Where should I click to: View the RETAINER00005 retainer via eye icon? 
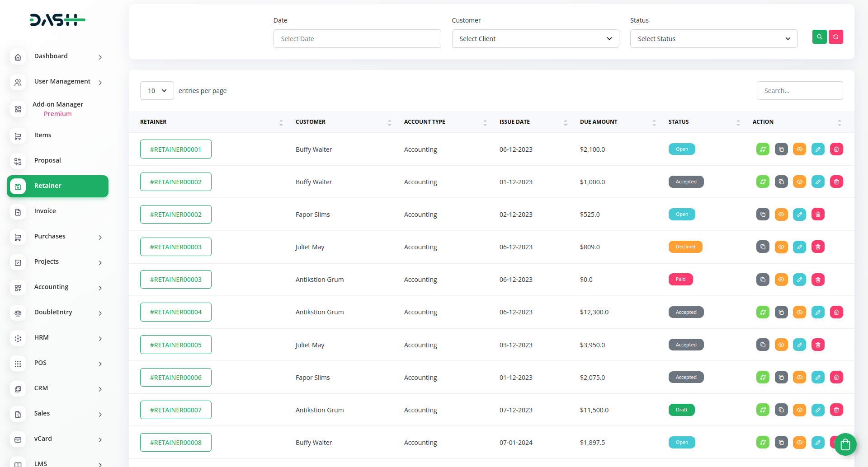[781, 345]
